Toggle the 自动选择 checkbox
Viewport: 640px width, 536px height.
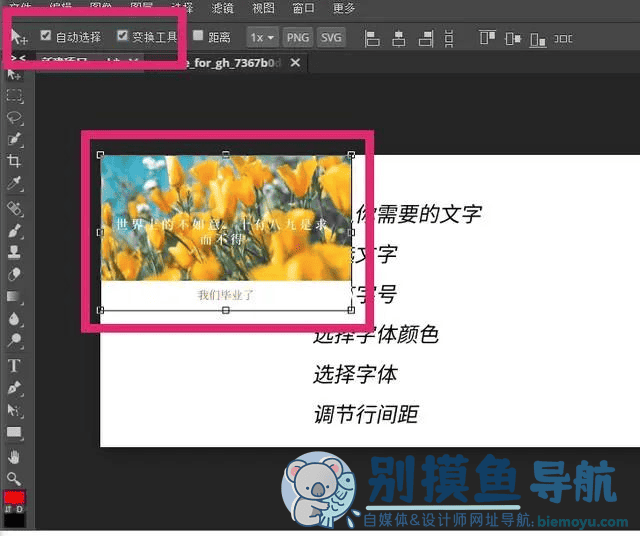(x=46, y=37)
